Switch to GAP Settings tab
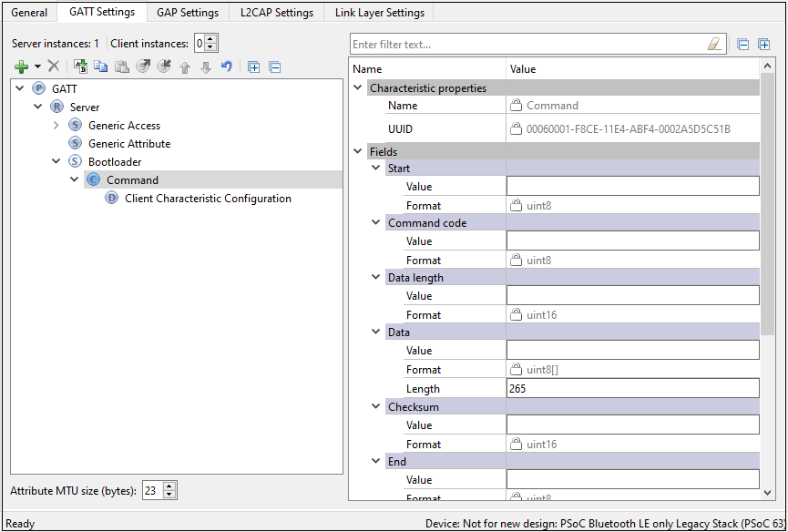The width and height of the screenshot is (788, 532). [x=187, y=13]
